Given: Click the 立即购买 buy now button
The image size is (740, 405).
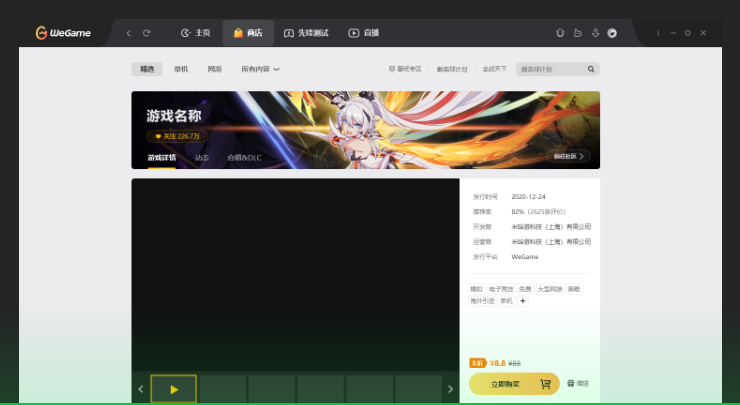Looking at the screenshot, I should 514,384.
